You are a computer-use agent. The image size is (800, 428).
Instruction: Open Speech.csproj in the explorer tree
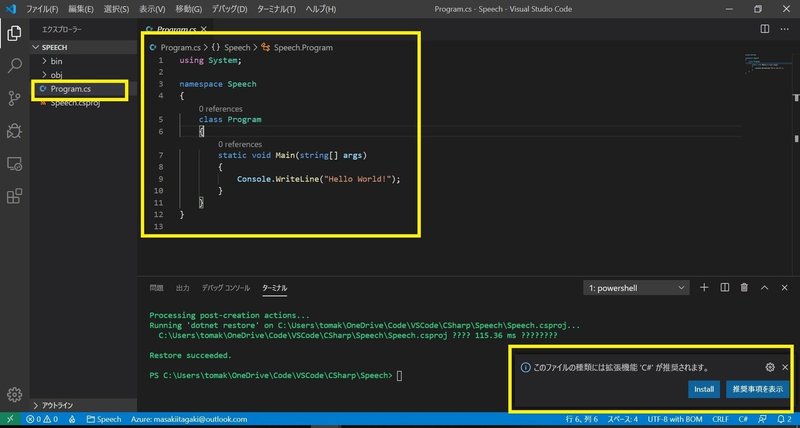point(74,103)
